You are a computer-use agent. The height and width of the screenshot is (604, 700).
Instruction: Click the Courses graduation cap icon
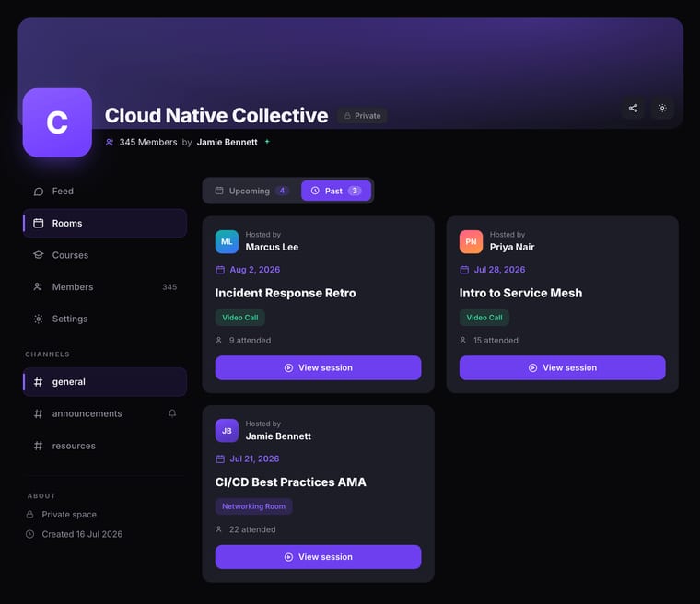[x=39, y=255]
